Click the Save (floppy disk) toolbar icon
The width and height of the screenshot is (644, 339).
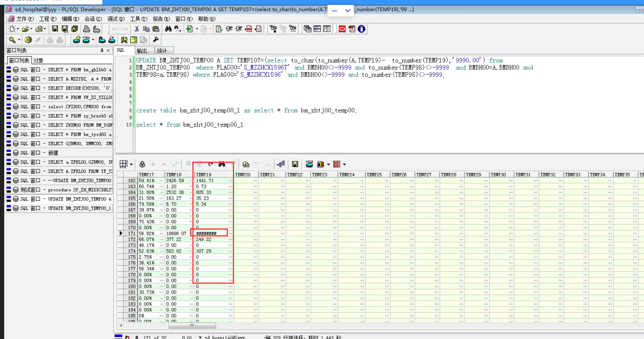[x=55, y=29]
